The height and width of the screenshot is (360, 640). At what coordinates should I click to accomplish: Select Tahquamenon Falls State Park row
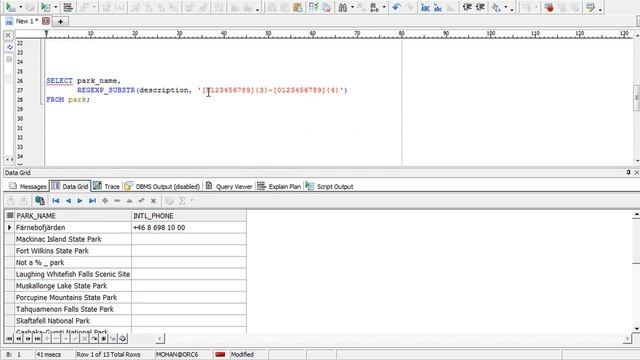tap(73, 309)
